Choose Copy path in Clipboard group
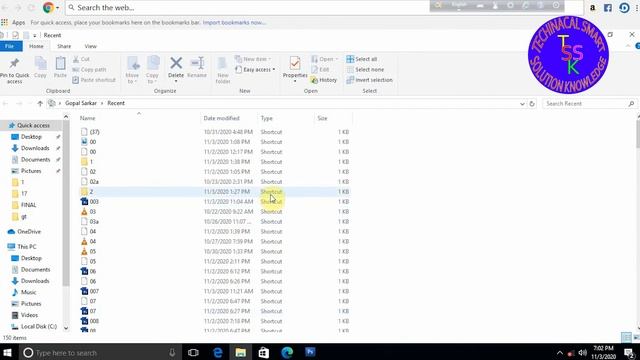Screen dimensions: 640x360 89,70
